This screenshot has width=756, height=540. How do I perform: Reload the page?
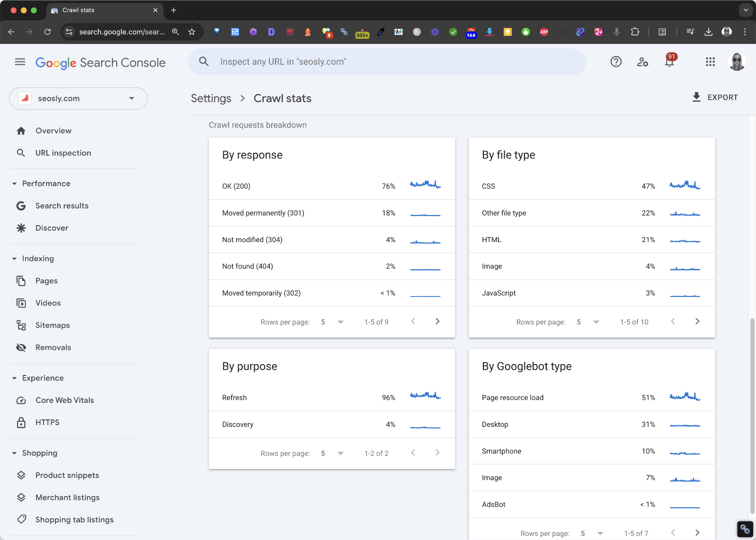47,32
